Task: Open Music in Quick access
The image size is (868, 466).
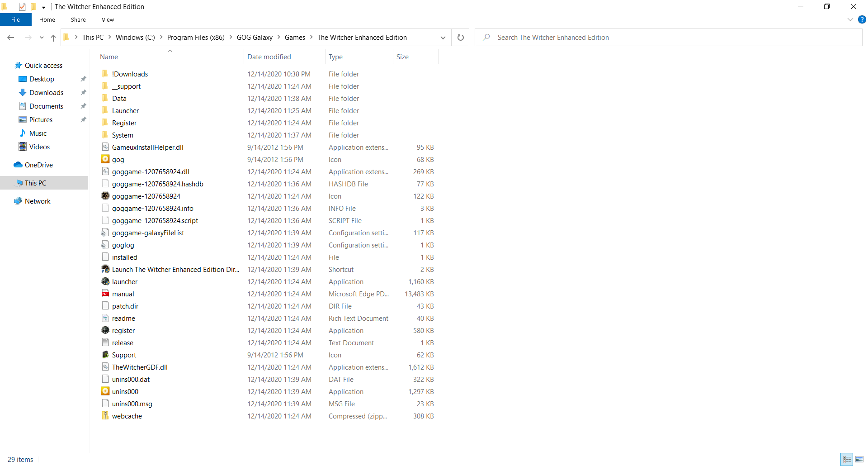Action: click(x=38, y=133)
